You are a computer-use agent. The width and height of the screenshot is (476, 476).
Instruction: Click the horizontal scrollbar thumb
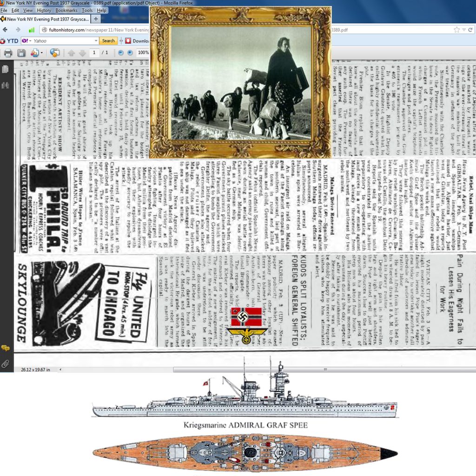[x=324, y=370]
